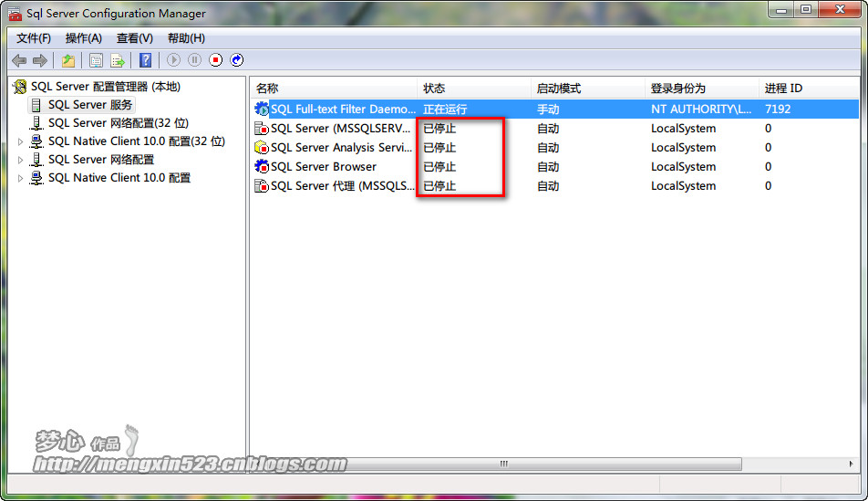Click the red Stop service icon

(x=215, y=60)
